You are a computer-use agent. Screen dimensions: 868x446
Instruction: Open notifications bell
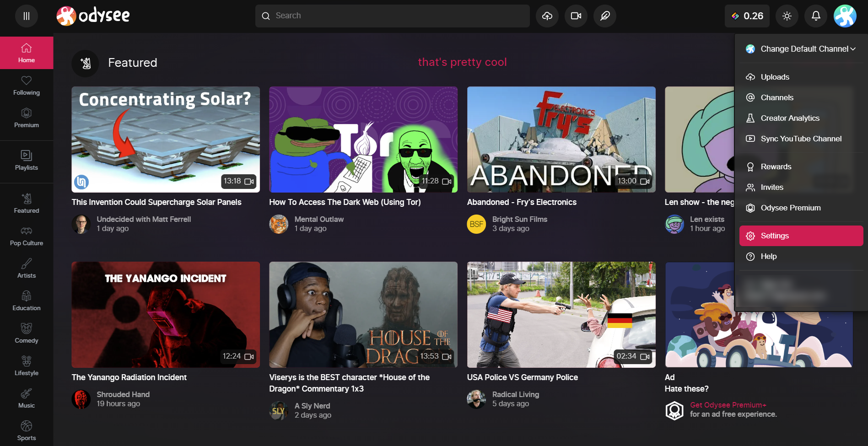[x=816, y=16]
